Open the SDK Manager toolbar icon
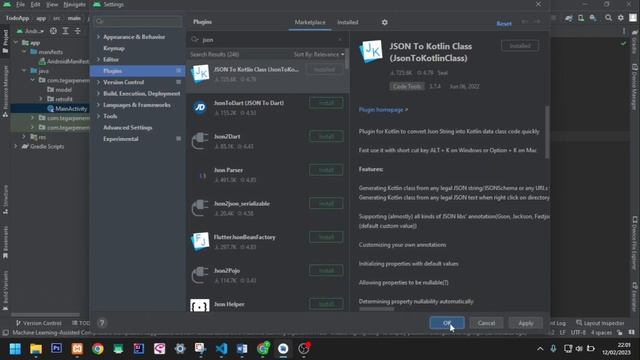 tap(593, 18)
